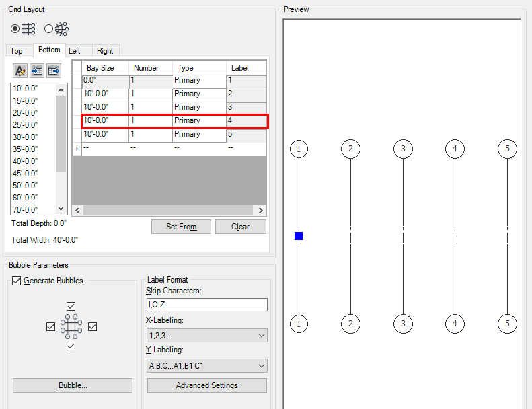Click bay list scroll up arrow
This screenshot has height=409, width=532.
pyautogui.click(x=61, y=90)
